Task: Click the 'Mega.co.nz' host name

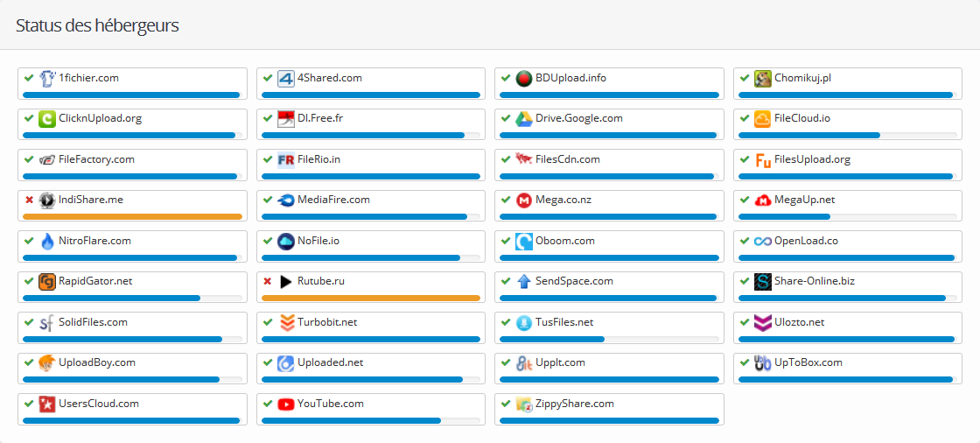Action: click(x=563, y=200)
